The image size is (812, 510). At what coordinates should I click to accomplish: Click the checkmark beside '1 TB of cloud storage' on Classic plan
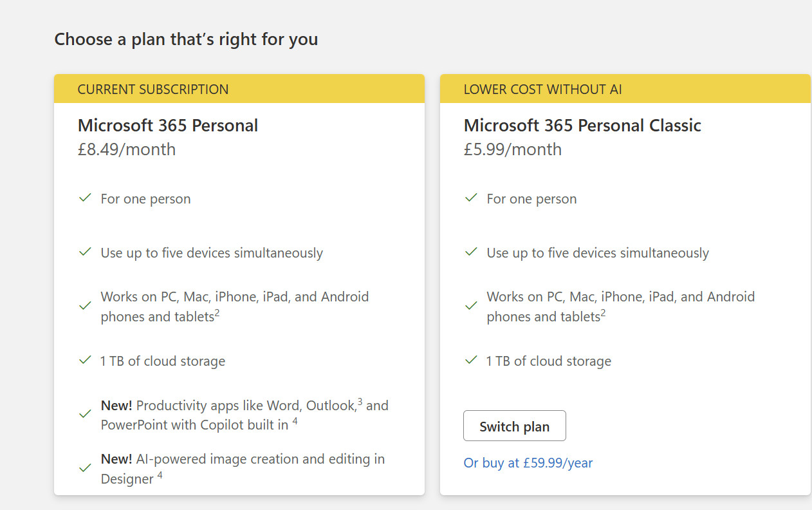click(x=470, y=360)
